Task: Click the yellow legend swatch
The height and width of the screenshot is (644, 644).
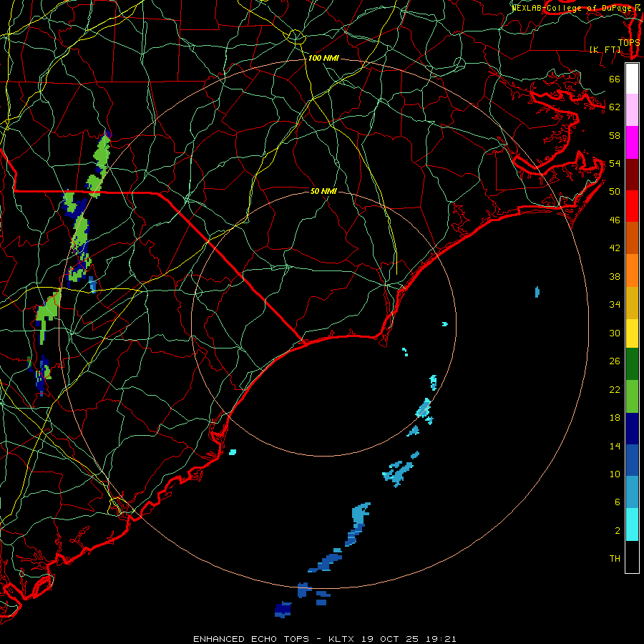Action: 632,333
